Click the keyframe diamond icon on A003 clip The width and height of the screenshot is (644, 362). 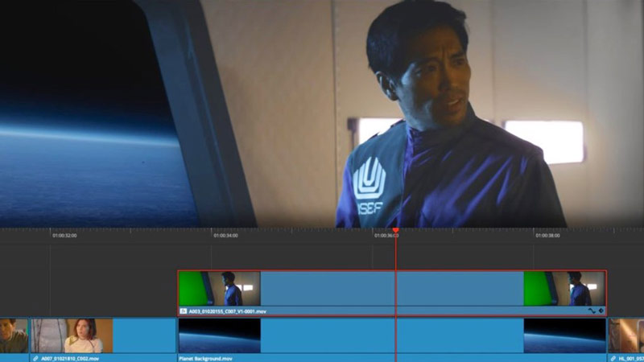pyautogui.click(x=601, y=311)
